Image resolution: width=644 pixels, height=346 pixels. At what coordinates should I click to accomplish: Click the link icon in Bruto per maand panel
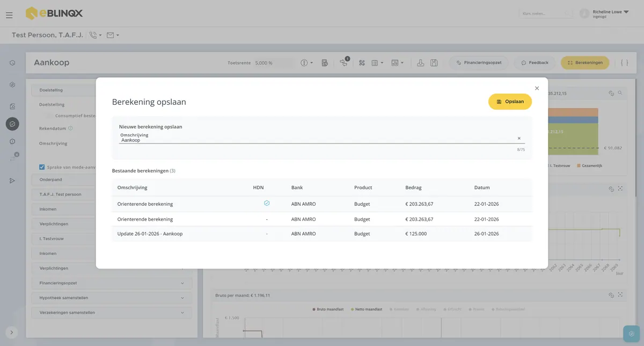[x=611, y=295]
